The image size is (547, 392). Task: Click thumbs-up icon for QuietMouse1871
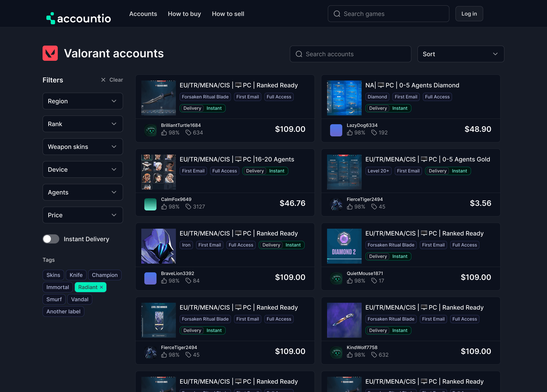(x=350, y=281)
